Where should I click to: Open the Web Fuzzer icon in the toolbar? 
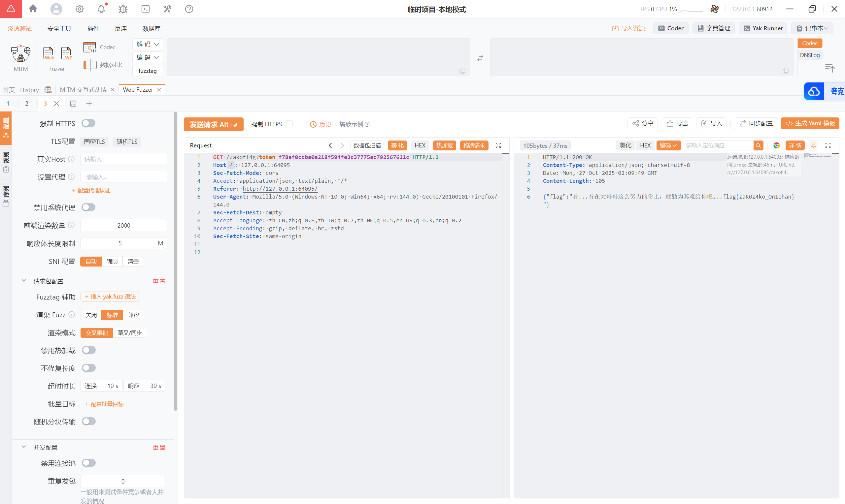tap(48, 53)
